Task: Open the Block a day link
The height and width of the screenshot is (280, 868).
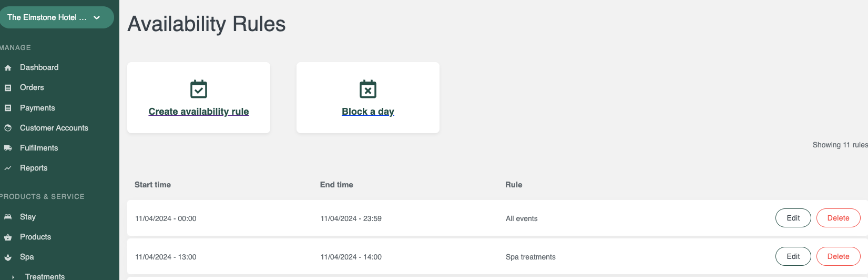Action: click(368, 112)
